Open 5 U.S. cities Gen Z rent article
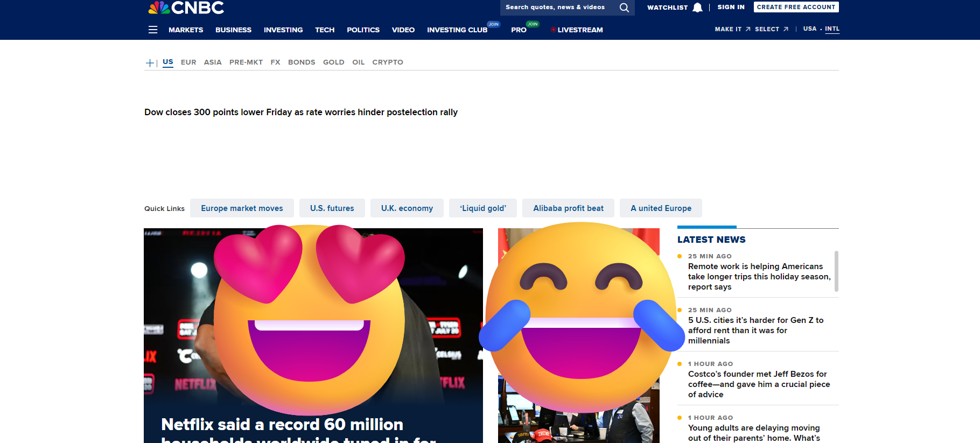This screenshot has height=443, width=980. 756,331
